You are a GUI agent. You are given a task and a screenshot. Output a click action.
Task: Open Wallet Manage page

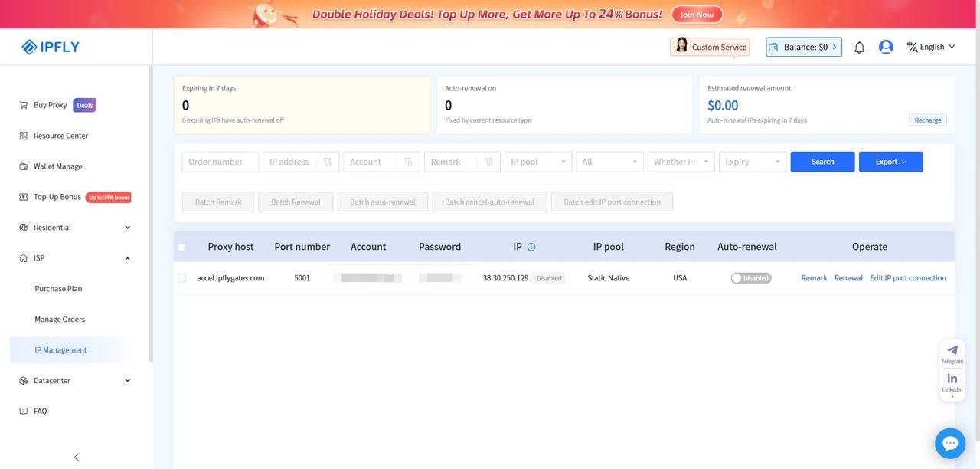click(x=58, y=166)
